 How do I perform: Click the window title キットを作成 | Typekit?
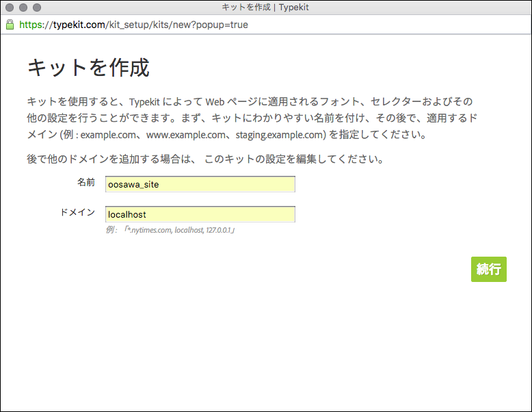pos(265,7)
